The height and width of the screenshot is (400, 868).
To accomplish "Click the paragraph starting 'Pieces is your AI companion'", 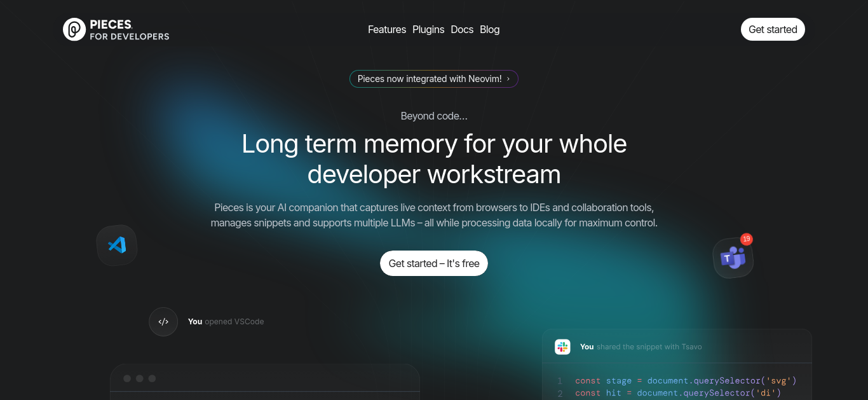I will [434, 216].
